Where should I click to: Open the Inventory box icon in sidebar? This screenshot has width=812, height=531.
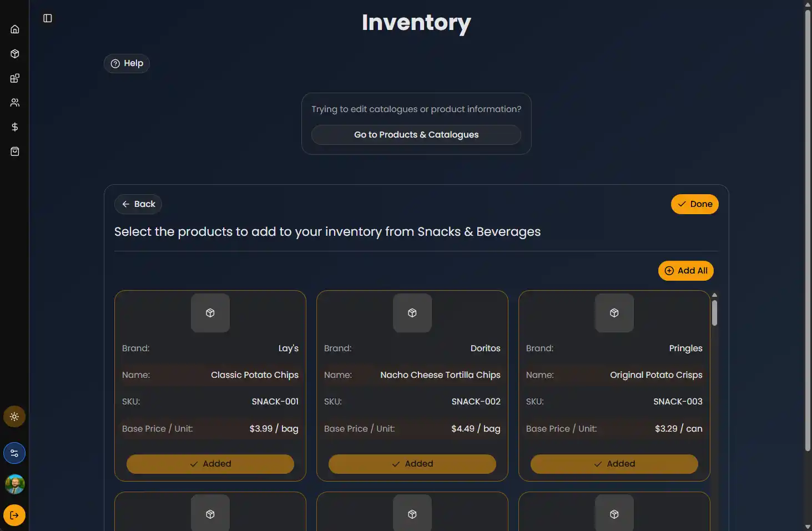(15, 54)
